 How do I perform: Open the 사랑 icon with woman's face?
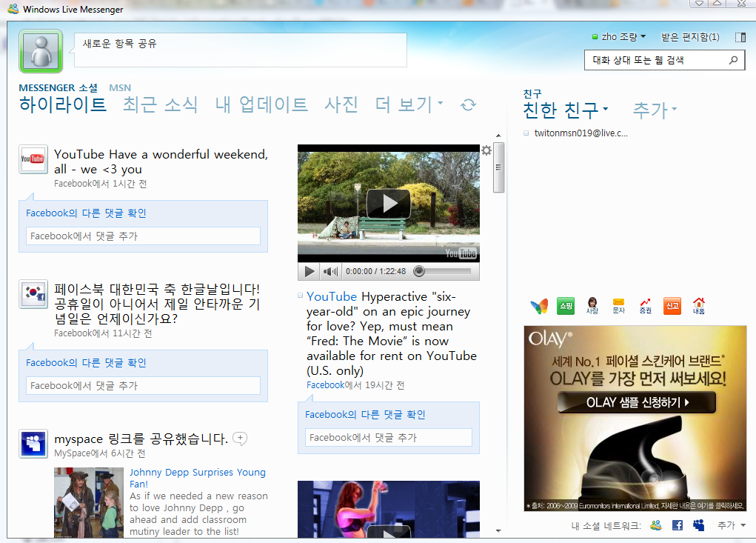tap(592, 306)
